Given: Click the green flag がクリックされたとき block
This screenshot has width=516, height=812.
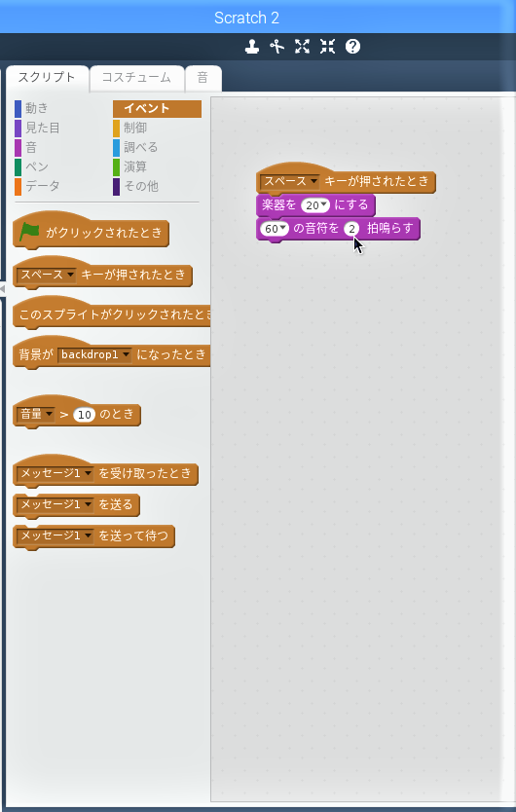Looking at the screenshot, I should [x=91, y=231].
